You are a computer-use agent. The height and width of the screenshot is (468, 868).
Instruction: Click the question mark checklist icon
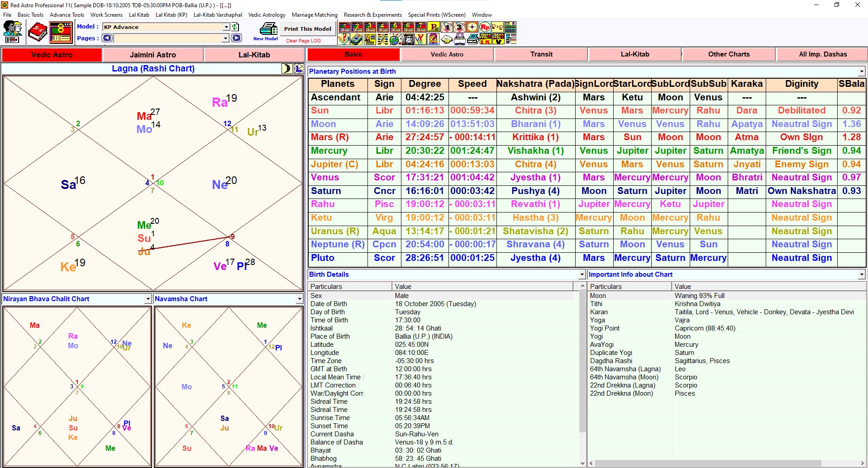344,39
